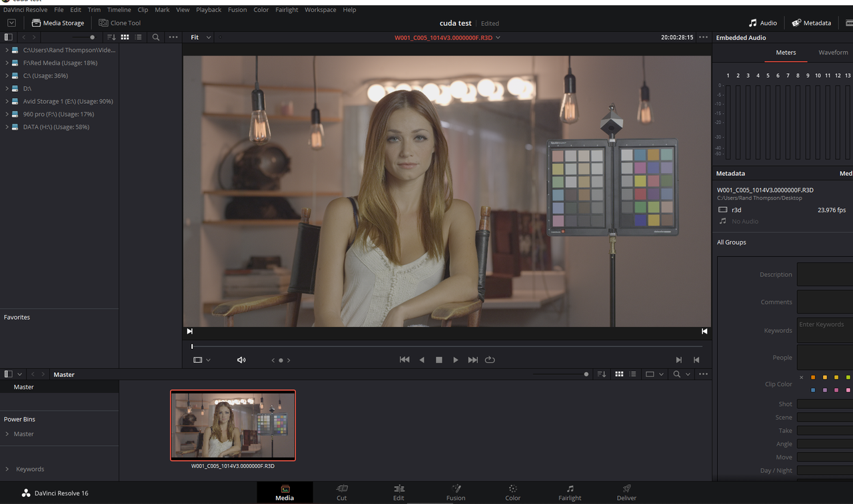Toggle the Audio panel button
Screen dimensions: 853x504
(762, 23)
